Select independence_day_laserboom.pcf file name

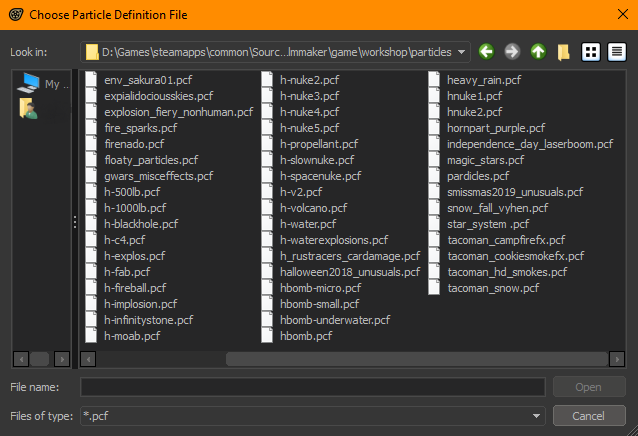(530, 144)
